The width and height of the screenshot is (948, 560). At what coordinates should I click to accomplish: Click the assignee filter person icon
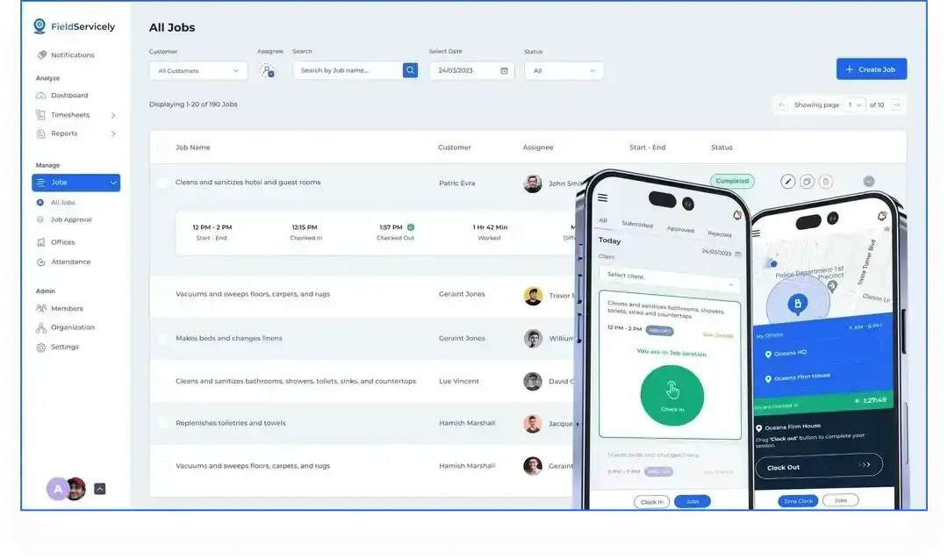(268, 70)
